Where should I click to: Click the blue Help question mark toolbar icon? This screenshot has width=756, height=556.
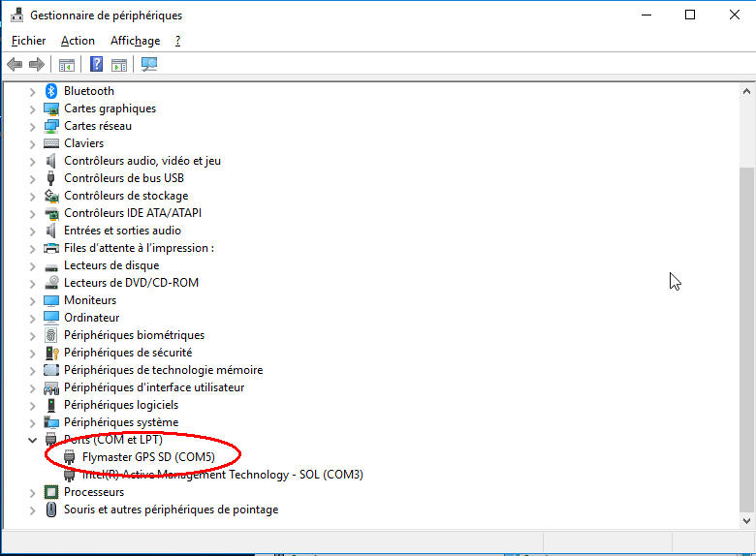pyautogui.click(x=96, y=64)
